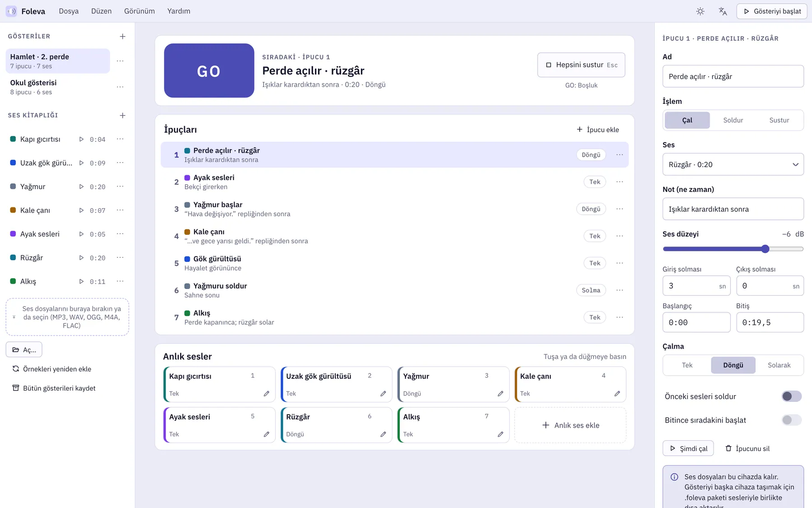The height and width of the screenshot is (508, 812).
Task: Open the Rüzgâr library item options menu
Action: [x=120, y=258]
